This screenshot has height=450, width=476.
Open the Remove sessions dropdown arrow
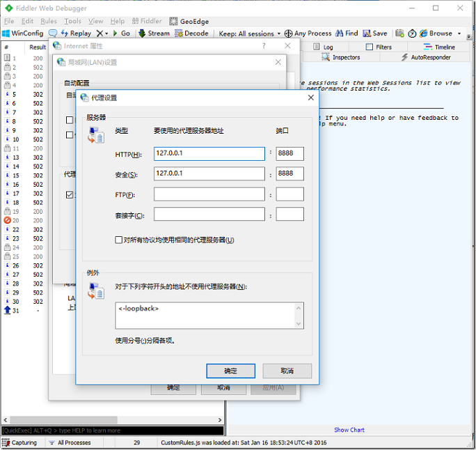[x=106, y=33]
